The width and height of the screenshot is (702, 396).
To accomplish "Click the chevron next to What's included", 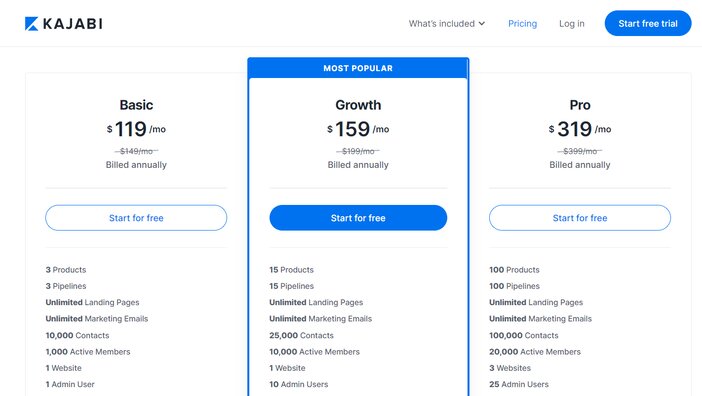I will tap(482, 24).
